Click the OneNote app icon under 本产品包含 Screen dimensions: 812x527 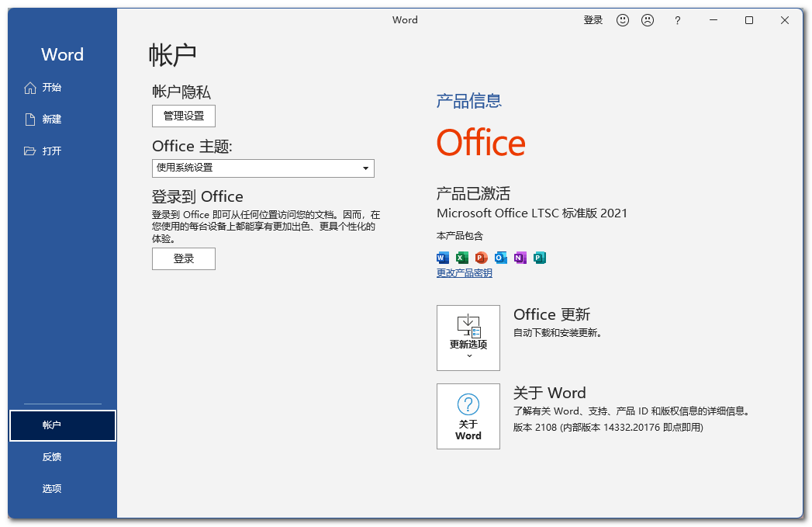pos(520,258)
